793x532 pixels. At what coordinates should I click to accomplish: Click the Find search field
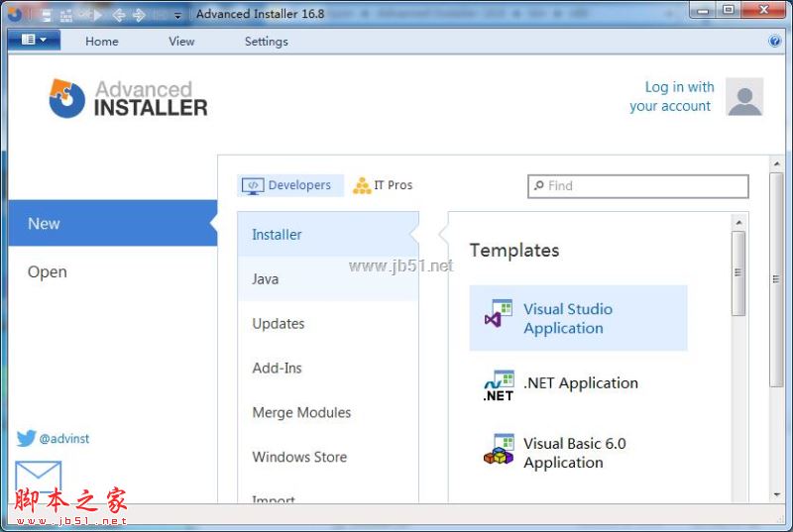637,186
